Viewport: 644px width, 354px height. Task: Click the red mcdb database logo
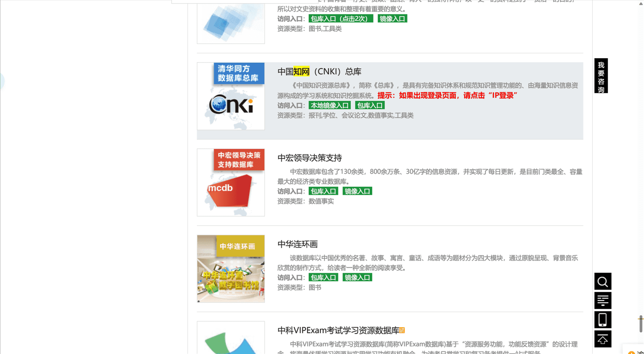[231, 183]
